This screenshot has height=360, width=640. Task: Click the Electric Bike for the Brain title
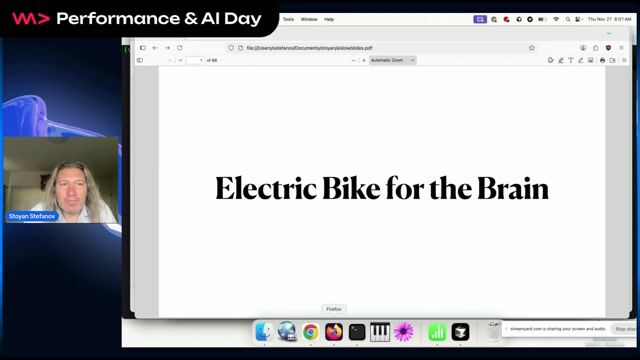(x=382, y=188)
